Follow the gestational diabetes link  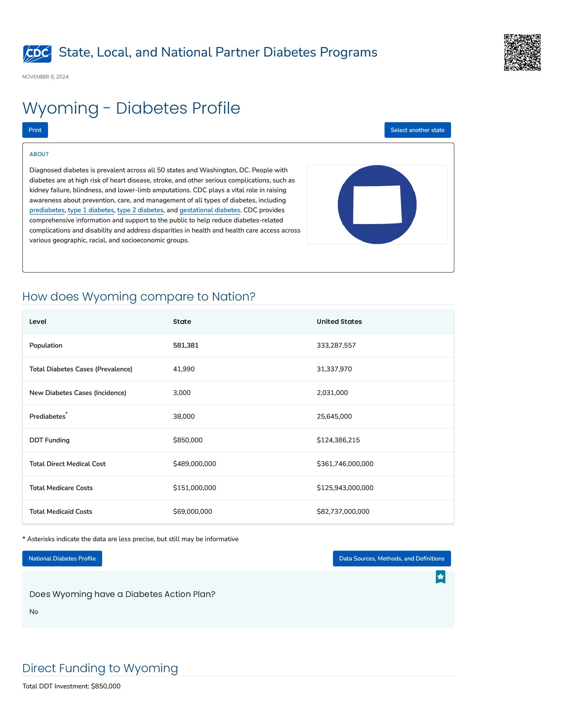pos(210,210)
